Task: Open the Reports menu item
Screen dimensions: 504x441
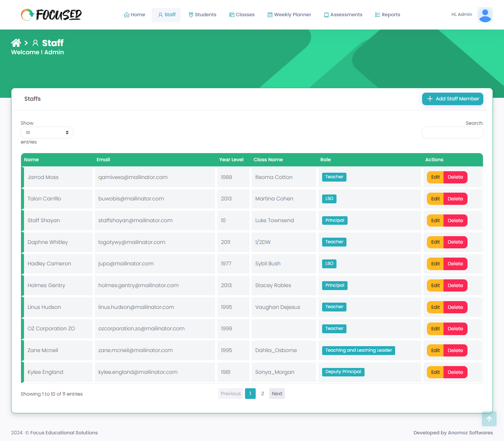Action: tap(387, 15)
